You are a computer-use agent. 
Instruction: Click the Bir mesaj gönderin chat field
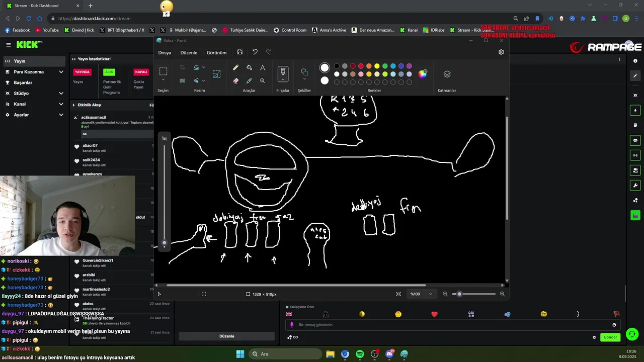(x=453, y=325)
